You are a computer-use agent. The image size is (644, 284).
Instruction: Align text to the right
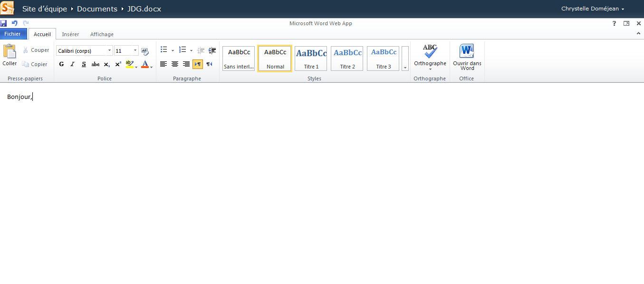pos(186,64)
